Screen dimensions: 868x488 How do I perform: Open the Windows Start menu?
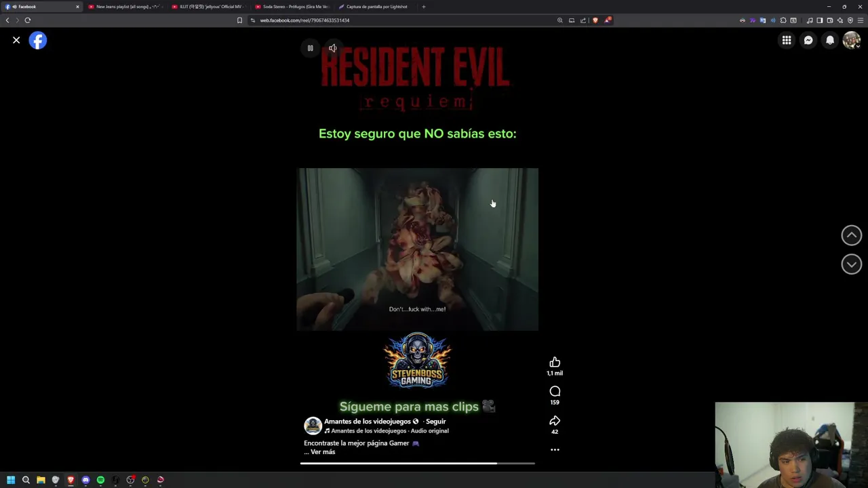11,480
